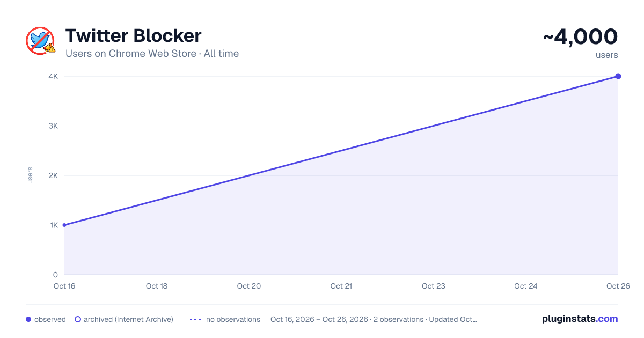Screen dimensions: 644x338
Task: Select the Oct 26 data point at 4K
Action: click(618, 76)
